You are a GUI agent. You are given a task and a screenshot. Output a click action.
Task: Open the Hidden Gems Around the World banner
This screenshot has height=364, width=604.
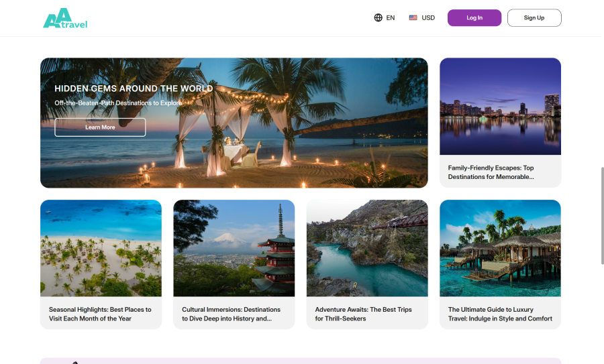234,123
